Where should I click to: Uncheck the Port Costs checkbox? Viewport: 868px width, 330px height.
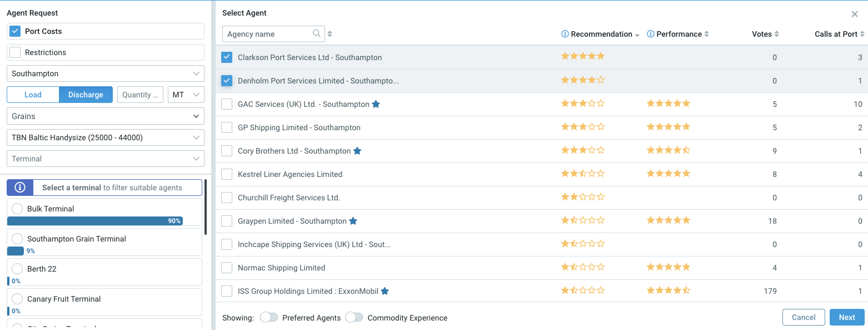(x=15, y=31)
